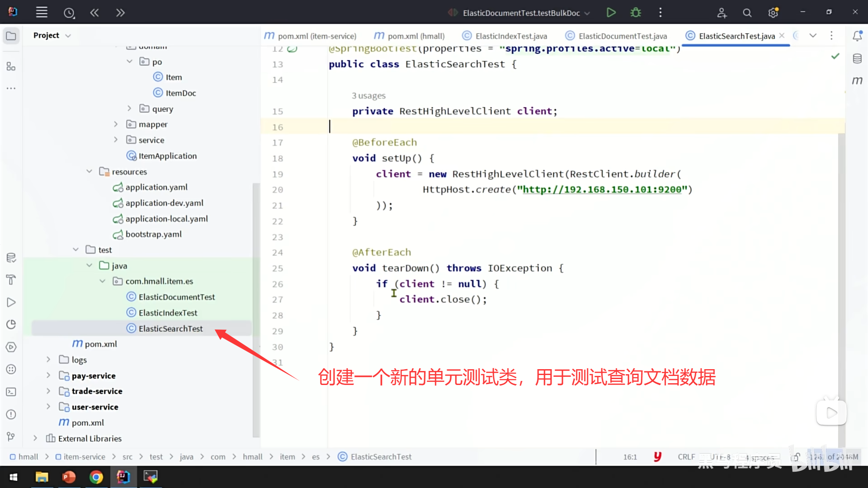
Task: Open Search Everywhere magnifier
Action: tap(747, 13)
